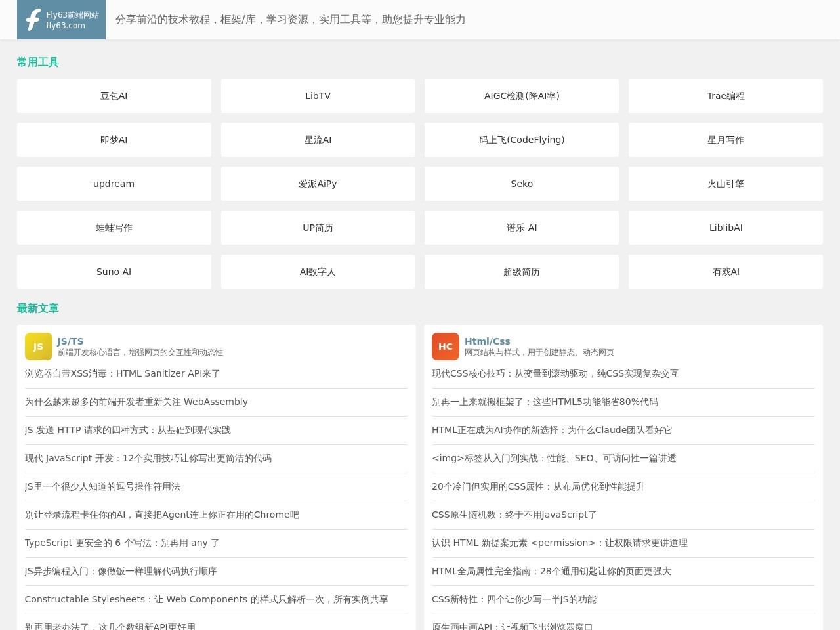This screenshot has width=840, height=630.
Task: Open the 有戏AI tool
Action: 726,272
